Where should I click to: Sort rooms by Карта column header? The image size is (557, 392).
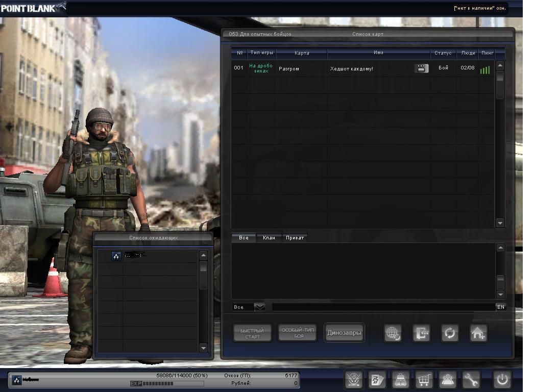point(302,53)
